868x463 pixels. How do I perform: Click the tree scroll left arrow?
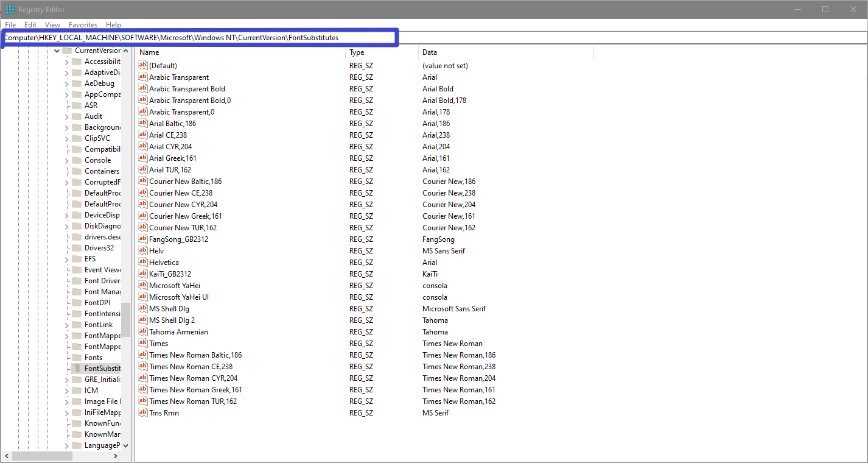pyautogui.click(x=6, y=456)
